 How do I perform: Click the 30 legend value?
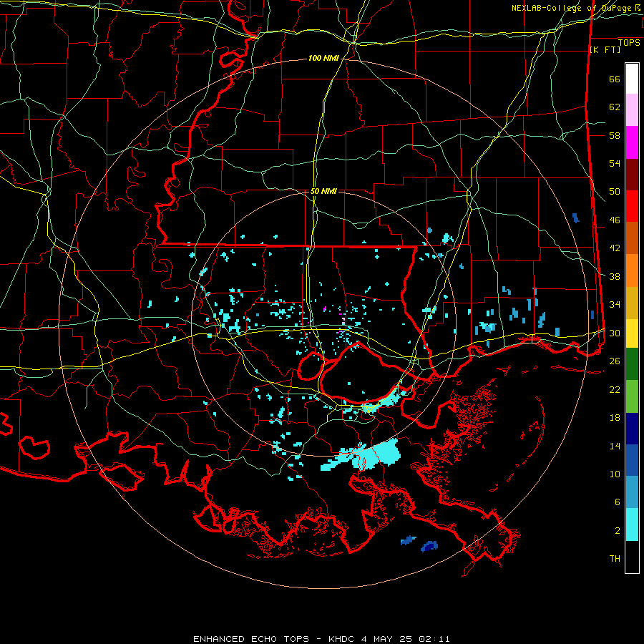[615, 333]
